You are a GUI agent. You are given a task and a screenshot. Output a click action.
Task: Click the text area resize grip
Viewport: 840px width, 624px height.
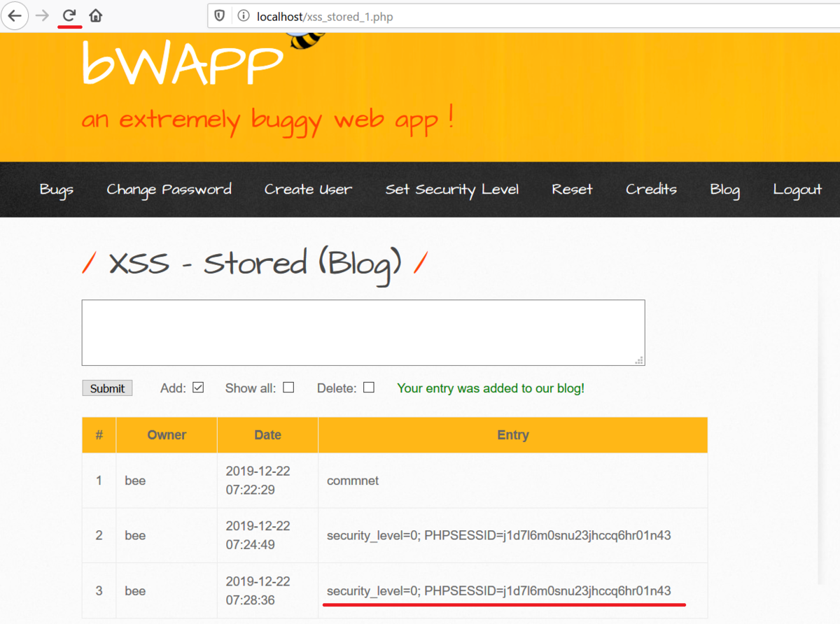coord(638,360)
